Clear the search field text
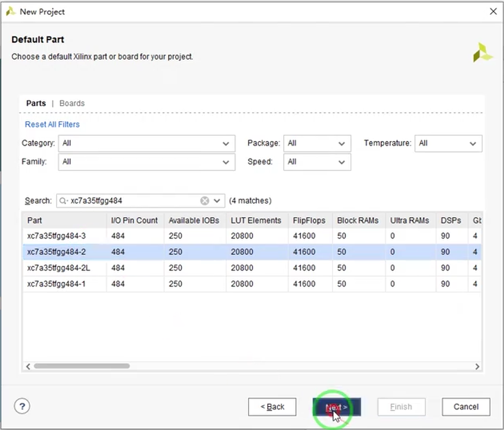 click(204, 201)
